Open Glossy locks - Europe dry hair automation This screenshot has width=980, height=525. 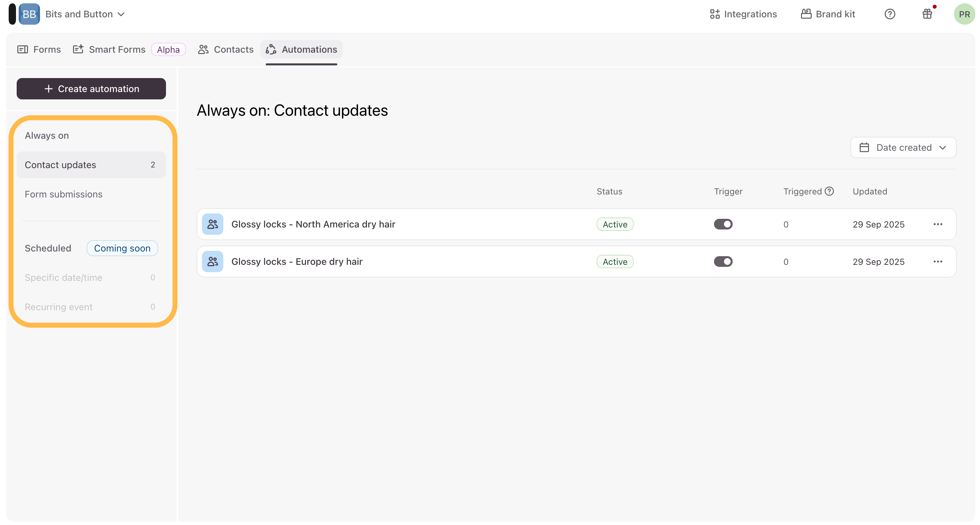coord(297,261)
